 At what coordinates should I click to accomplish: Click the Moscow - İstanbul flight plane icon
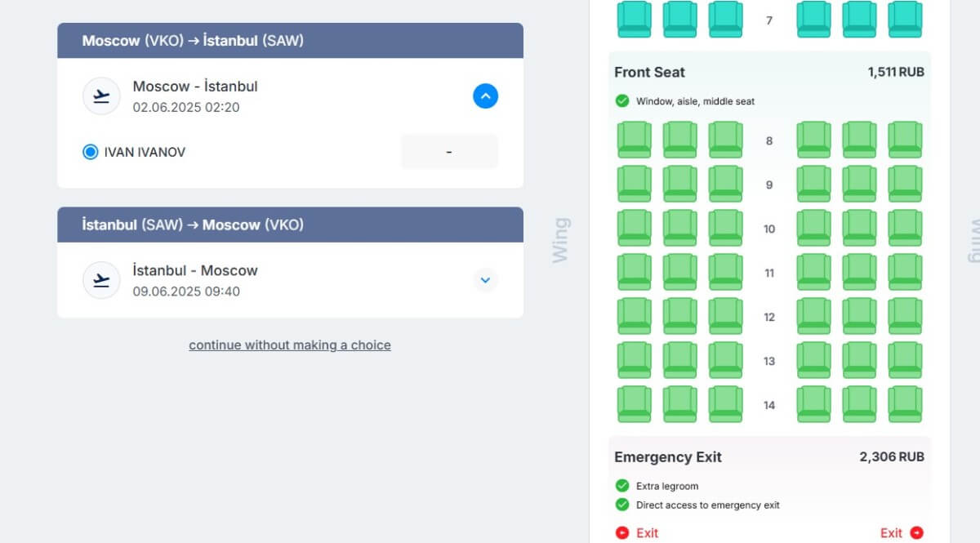pos(102,96)
